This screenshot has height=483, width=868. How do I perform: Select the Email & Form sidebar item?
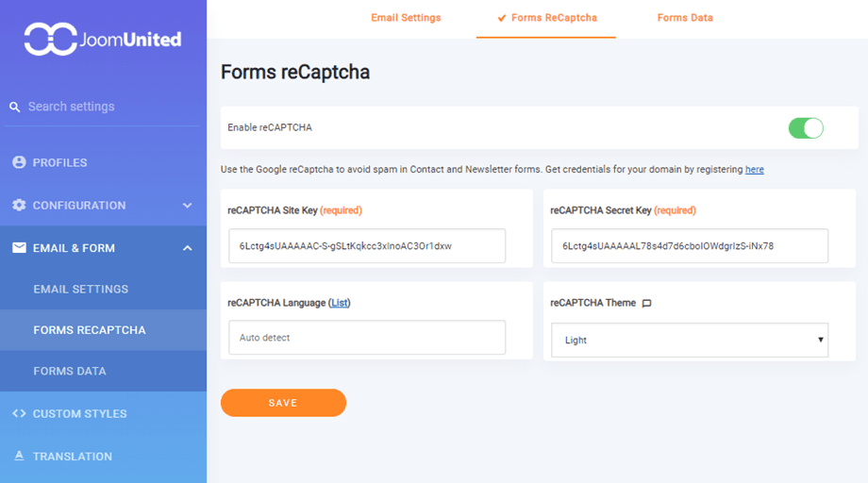(103, 248)
